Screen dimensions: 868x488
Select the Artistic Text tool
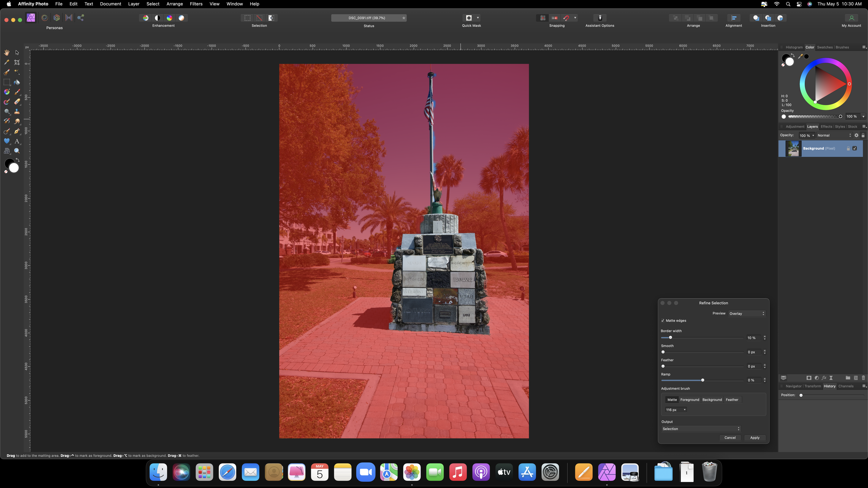[x=17, y=141]
